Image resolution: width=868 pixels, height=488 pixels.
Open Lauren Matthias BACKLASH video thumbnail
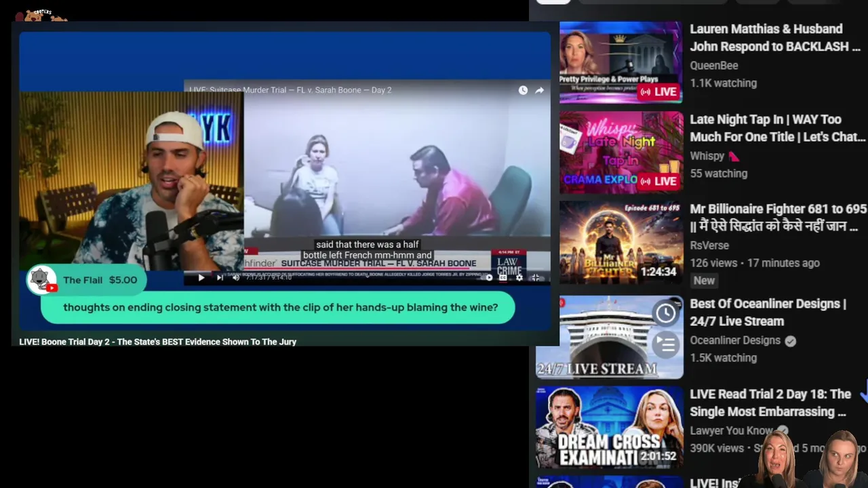(x=620, y=62)
